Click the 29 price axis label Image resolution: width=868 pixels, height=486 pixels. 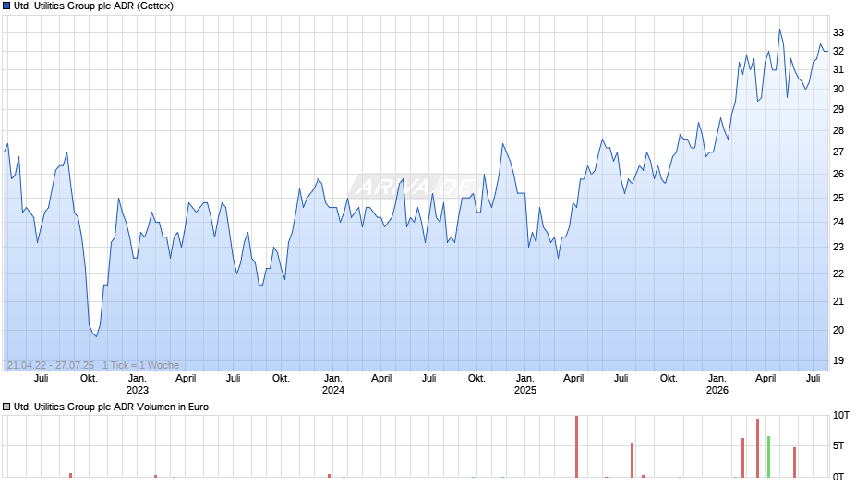click(838, 110)
